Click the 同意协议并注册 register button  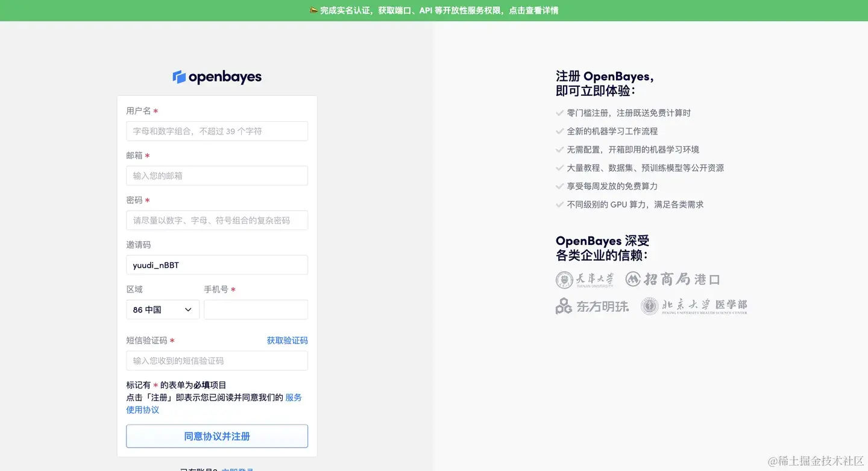(217, 436)
